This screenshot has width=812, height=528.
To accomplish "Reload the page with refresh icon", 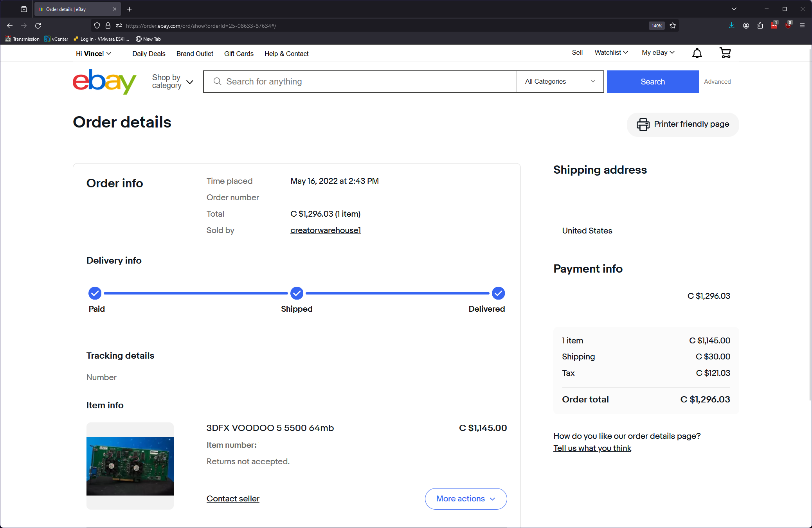I will coord(38,26).
